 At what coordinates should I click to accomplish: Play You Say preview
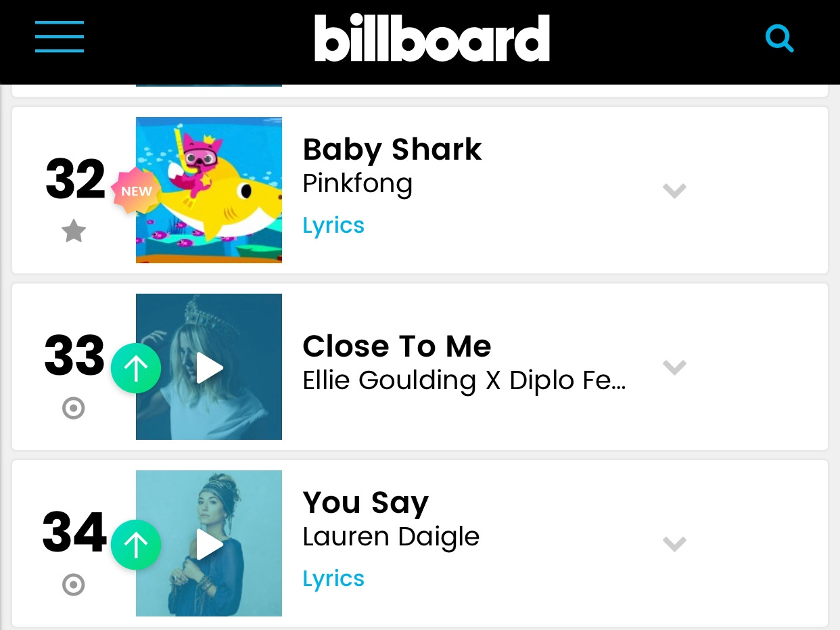pos(210,545)
